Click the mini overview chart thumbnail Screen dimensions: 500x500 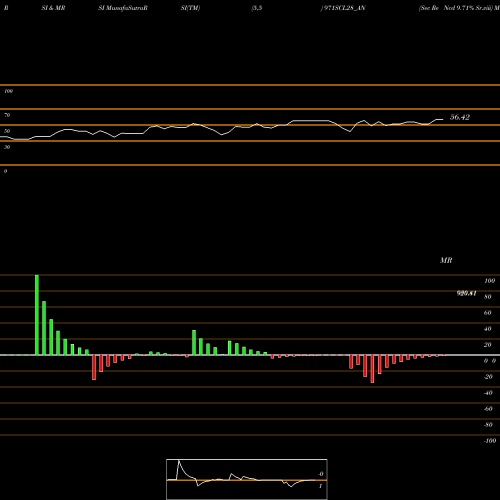click(247, 479)
